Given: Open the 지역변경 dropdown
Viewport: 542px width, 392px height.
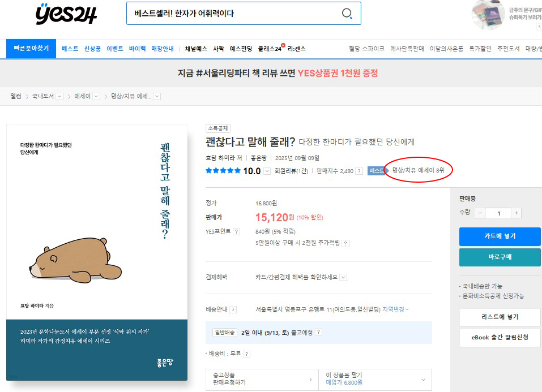Looking at the screenshot, I should [x=395, y=309].
